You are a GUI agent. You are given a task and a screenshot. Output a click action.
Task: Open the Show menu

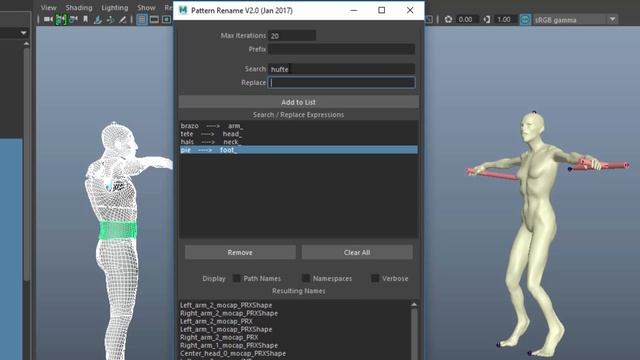click(x=146, y=8)
